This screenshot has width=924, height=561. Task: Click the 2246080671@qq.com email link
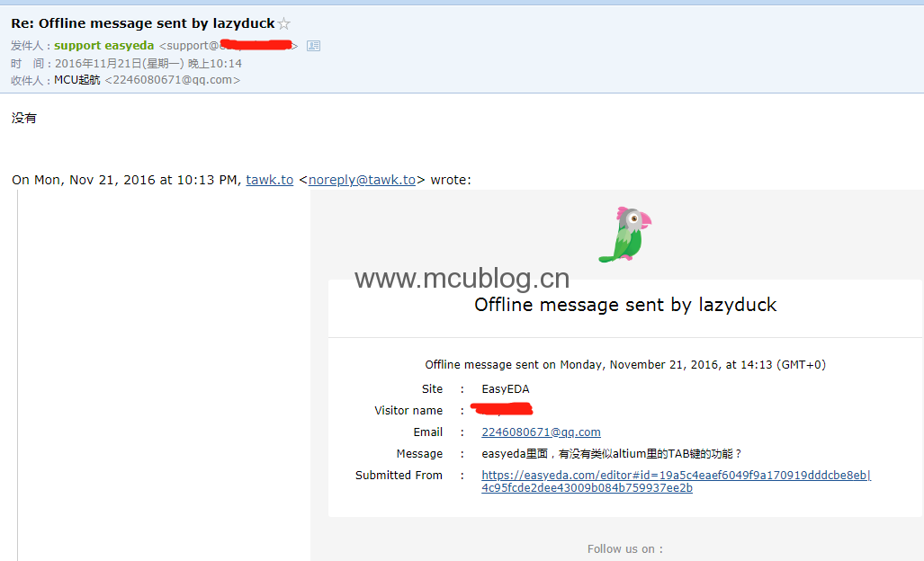pyautogui.click(x=541, y=432)
